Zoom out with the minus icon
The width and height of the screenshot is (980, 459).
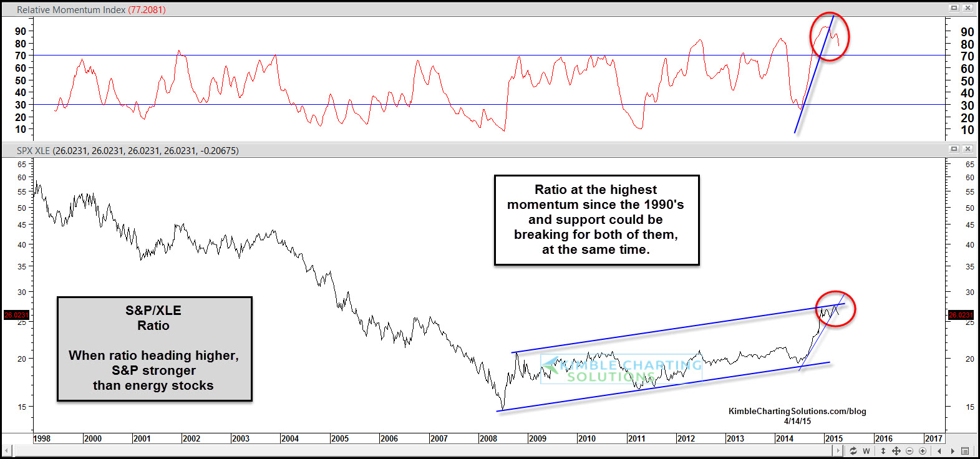click(x=910, y=451)
